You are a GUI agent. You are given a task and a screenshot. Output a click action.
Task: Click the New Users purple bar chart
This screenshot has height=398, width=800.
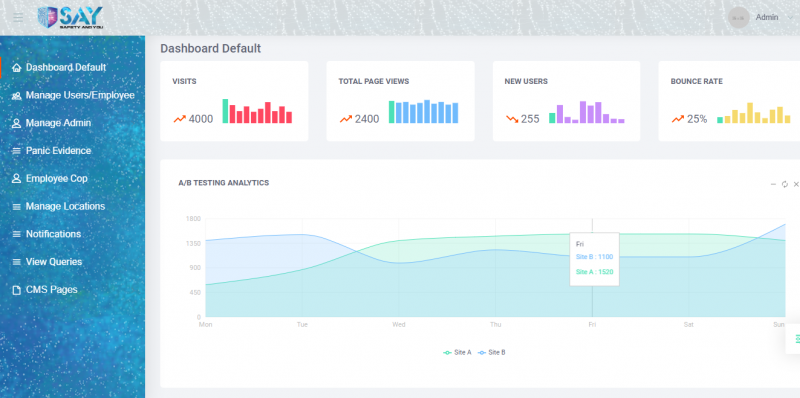(587, 112)
